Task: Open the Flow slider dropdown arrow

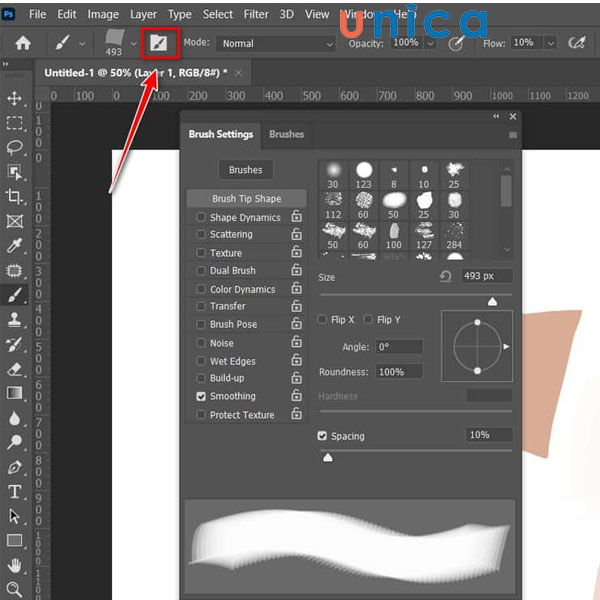Action: point(551,43)
